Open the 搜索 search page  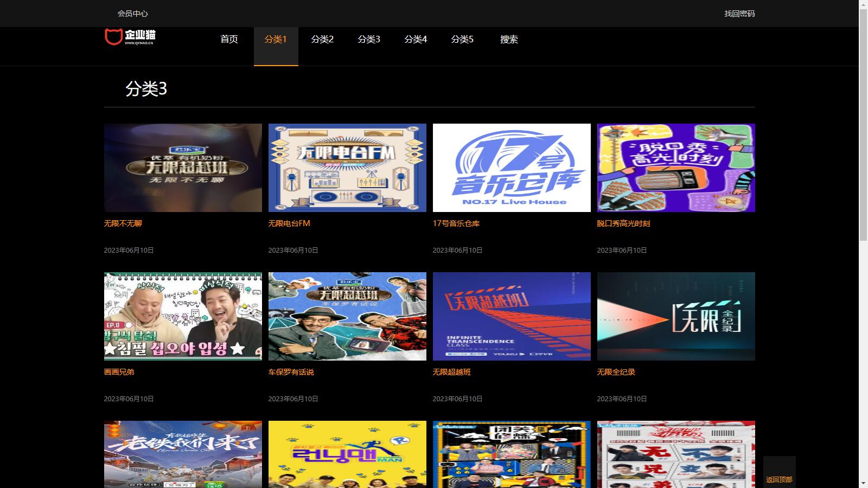pos(509,39)
